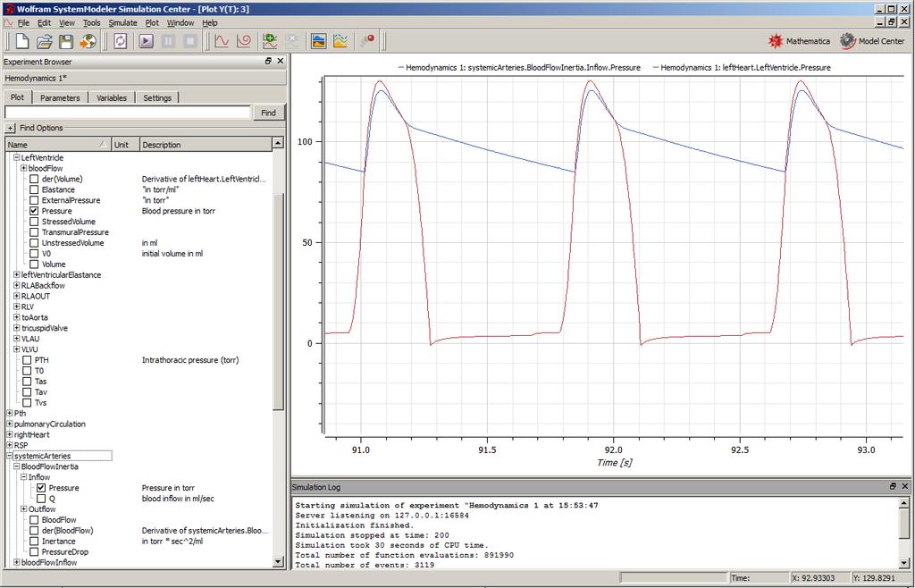The width and height of the screenshot is (915, 588).
Task: Expand the toAorta tree node
Action: click(17, 317)
